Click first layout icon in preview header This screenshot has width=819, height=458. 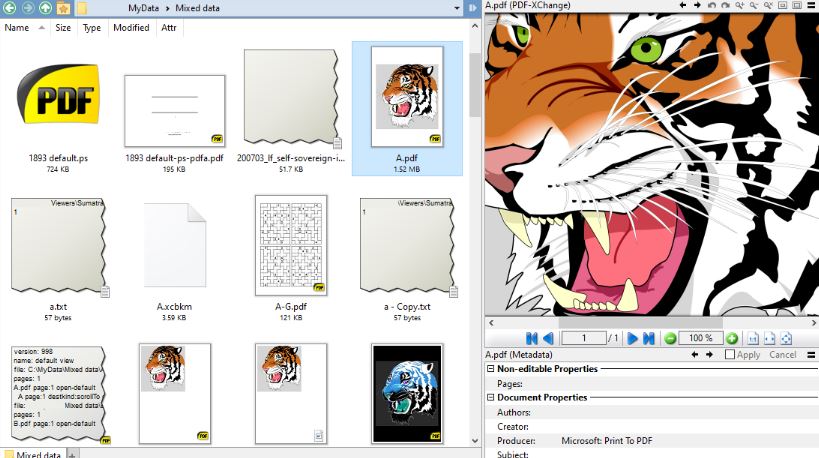point(782,5)
